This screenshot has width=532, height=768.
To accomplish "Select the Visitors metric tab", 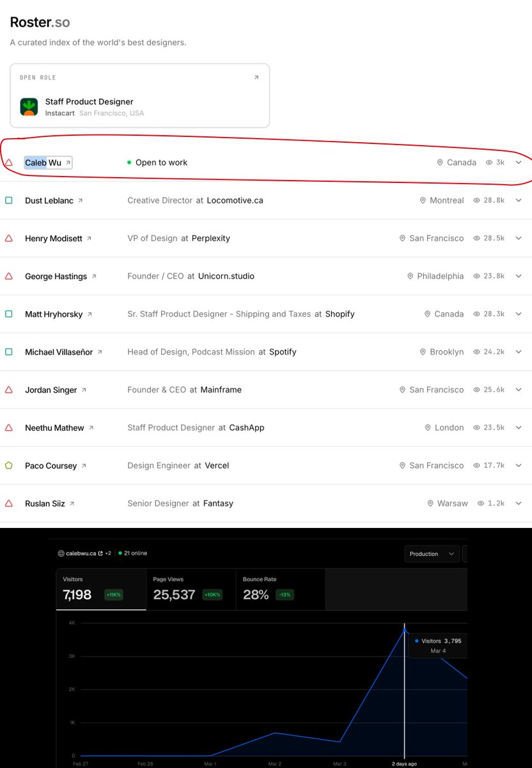I will click(x=101, y=589).
